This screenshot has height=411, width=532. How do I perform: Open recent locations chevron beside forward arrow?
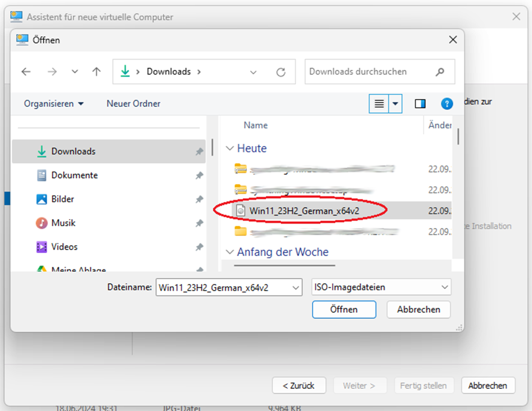(74, 72)
